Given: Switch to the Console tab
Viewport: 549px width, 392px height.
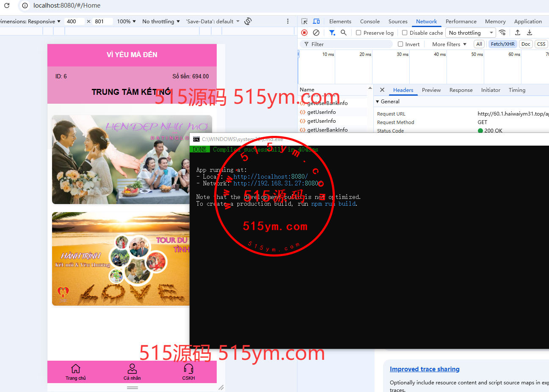Looking at the screenshot, I should (x=370, y=21).
